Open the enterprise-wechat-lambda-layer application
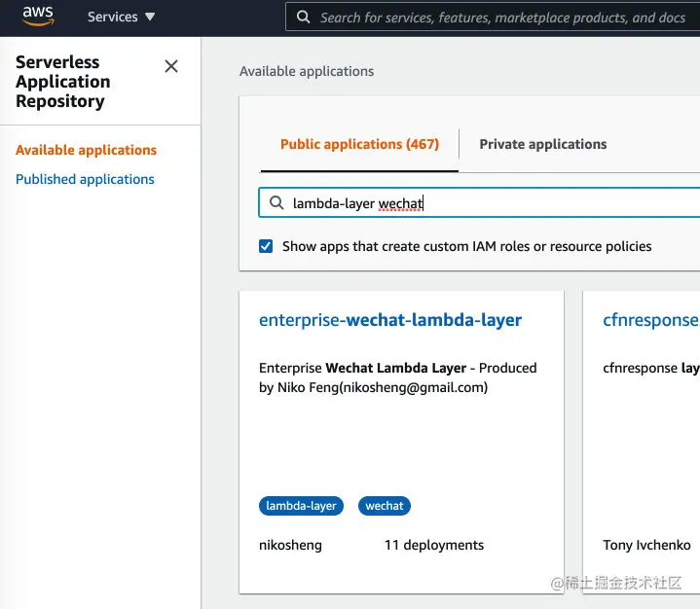 (390, 320)
